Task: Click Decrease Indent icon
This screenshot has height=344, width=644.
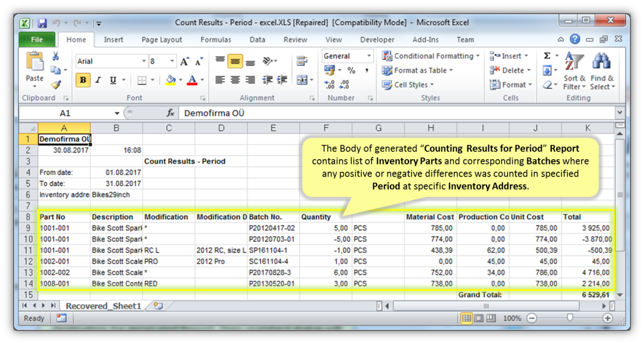Action: 267,80
